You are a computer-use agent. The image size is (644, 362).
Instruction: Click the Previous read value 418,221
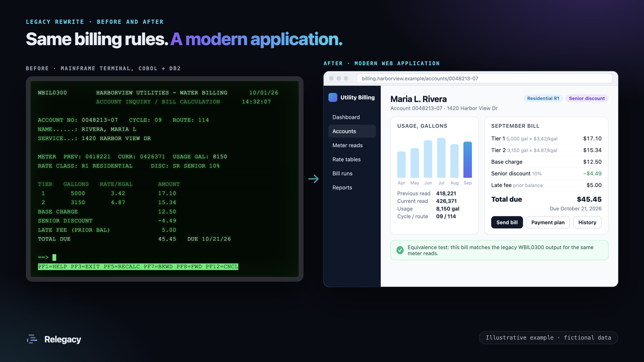coord(446,193)
